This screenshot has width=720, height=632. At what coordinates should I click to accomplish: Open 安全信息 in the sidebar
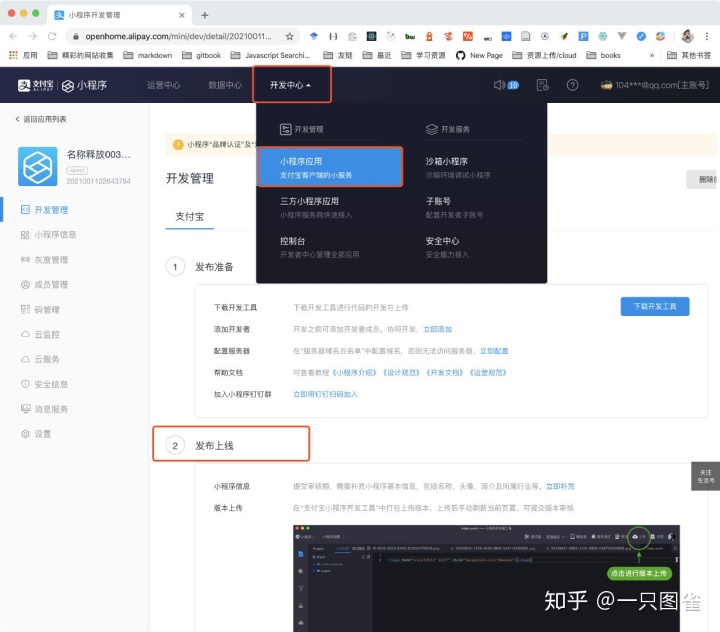[x=45, y=384]
